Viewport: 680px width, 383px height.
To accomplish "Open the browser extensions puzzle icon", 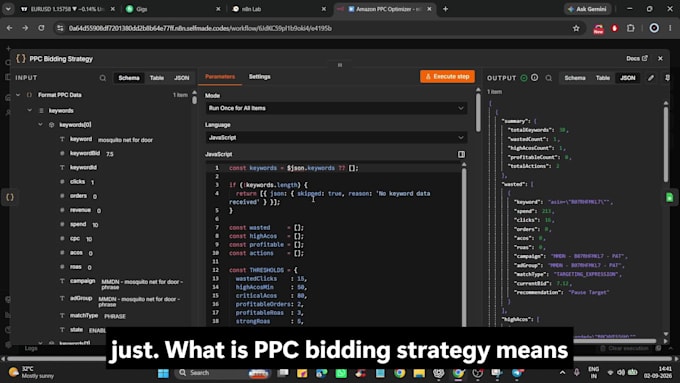I will pyautogui.click(x=631, y=28).
